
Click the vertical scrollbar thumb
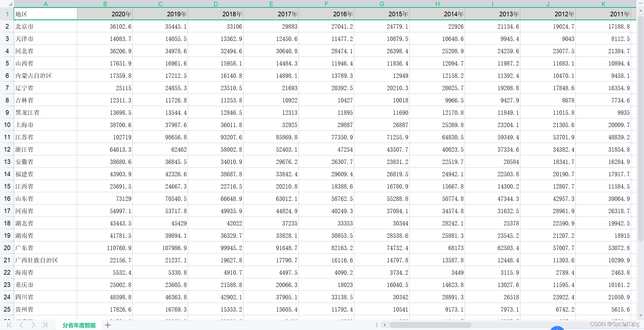[x=641, y=129]
